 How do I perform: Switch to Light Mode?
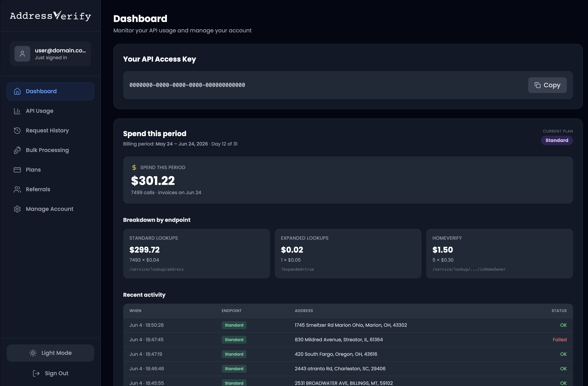[50, 353]
